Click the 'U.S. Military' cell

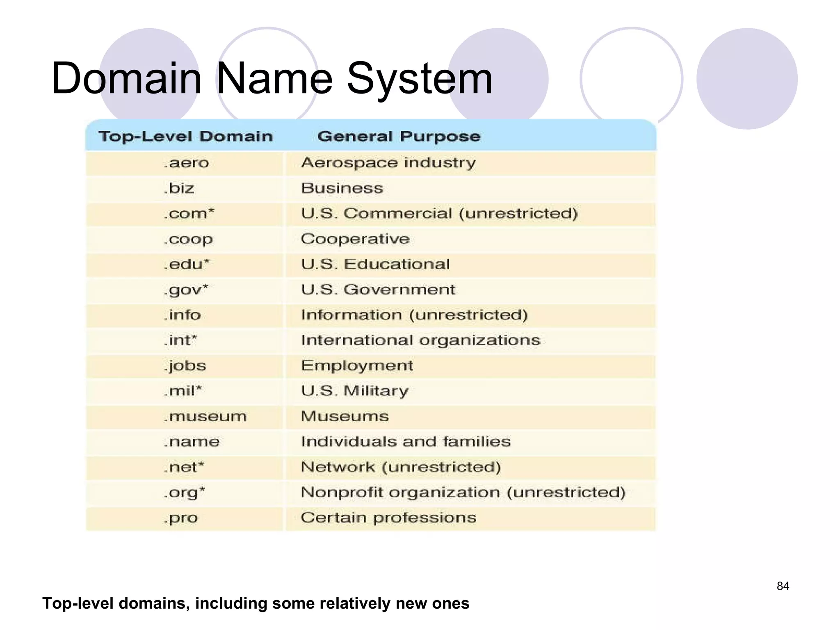(471, 392)
